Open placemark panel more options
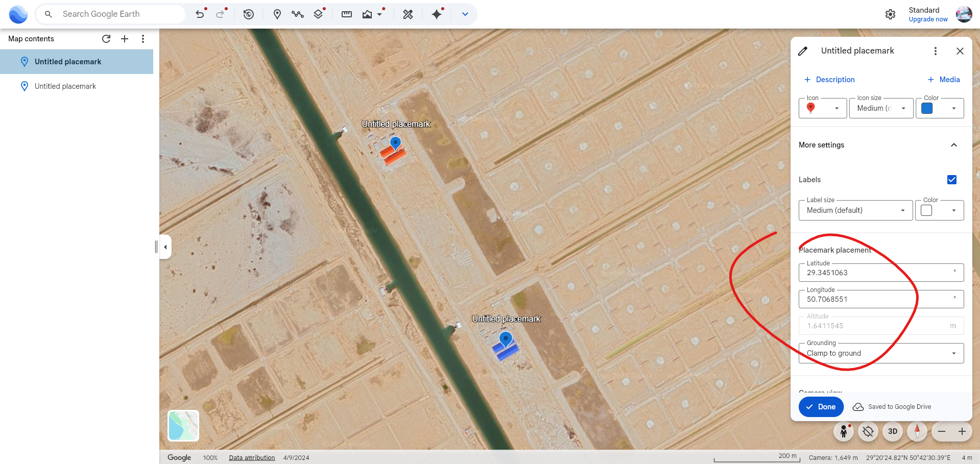Image resolution: width=980 pixels, height=464 pixels. (x=936, y=51)
